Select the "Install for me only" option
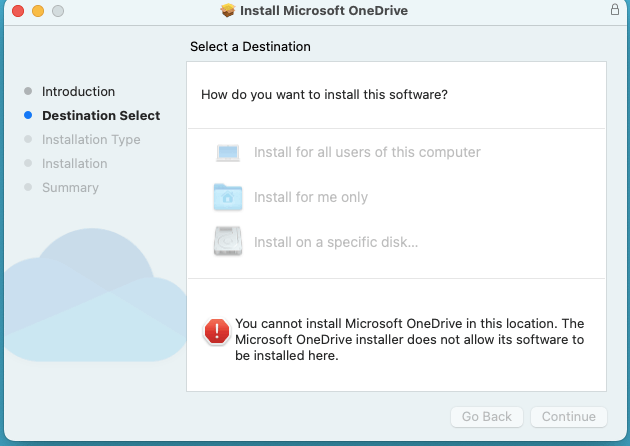Screen dimensions: 630x446 [311, 198]
